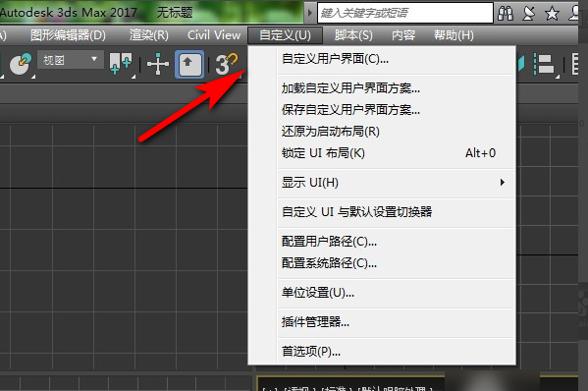Image resolution: width=588 pixels, height=391 pixels.
Task: Toggle the 3D snaps icon
Action: coord(227,64)
